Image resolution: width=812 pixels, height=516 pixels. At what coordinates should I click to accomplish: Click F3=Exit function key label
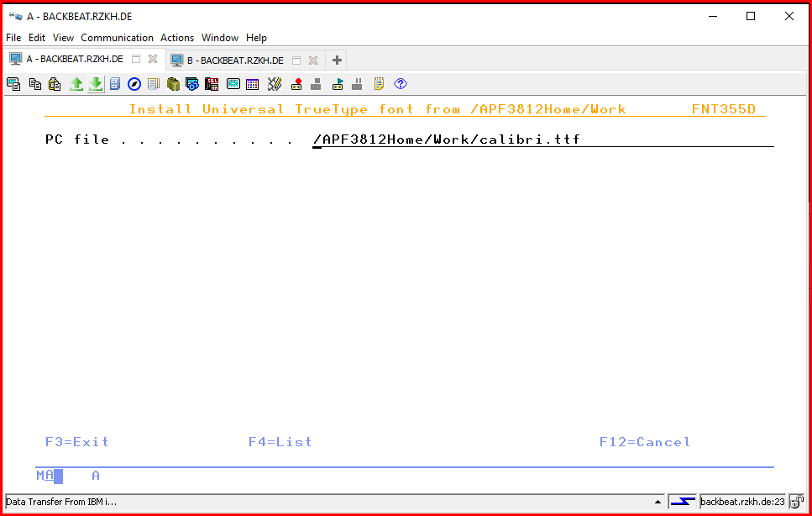pyautogui.click(x=77, y=442)
